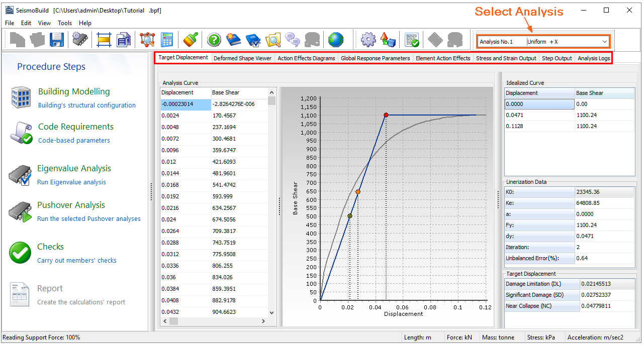This screenshot has width=644, height=345.
Task: Select Building's structural configuration link
Action: 87,105
